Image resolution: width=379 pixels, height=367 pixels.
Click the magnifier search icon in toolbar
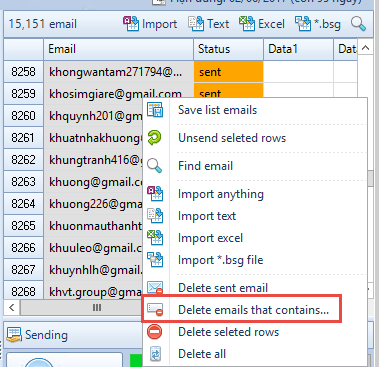pos(359,24)
